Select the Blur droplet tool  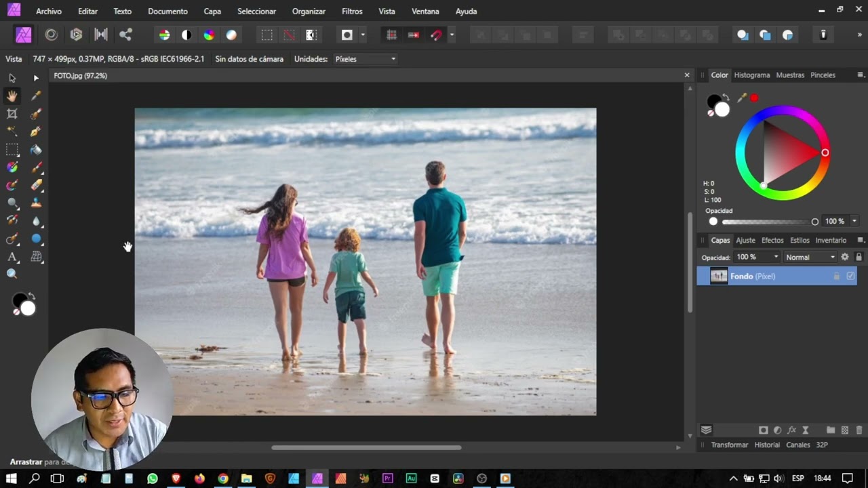point(37,221)
